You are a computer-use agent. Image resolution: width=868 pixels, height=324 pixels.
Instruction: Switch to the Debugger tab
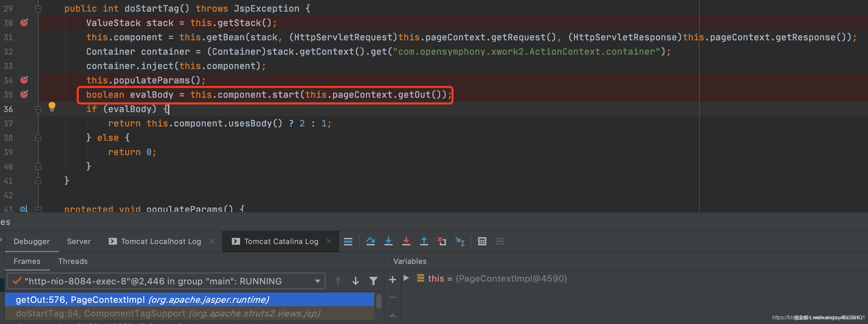(x=31, y=241)
